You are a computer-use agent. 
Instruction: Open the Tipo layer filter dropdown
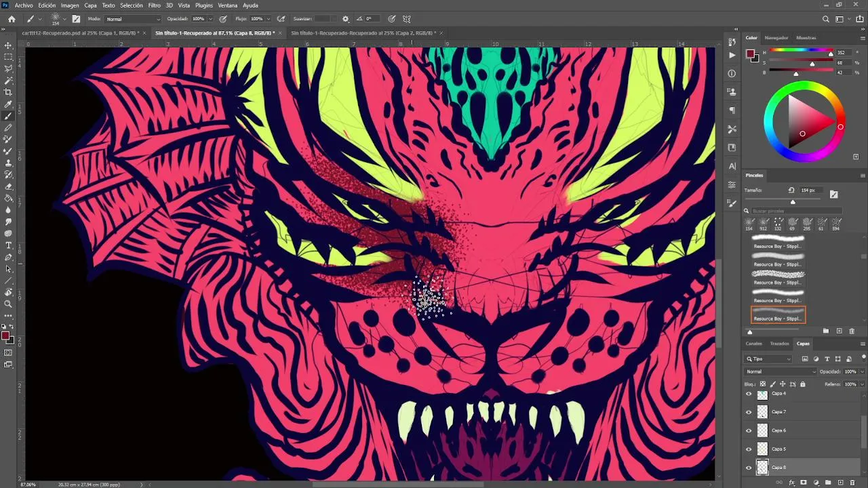(x=768, y=359)
